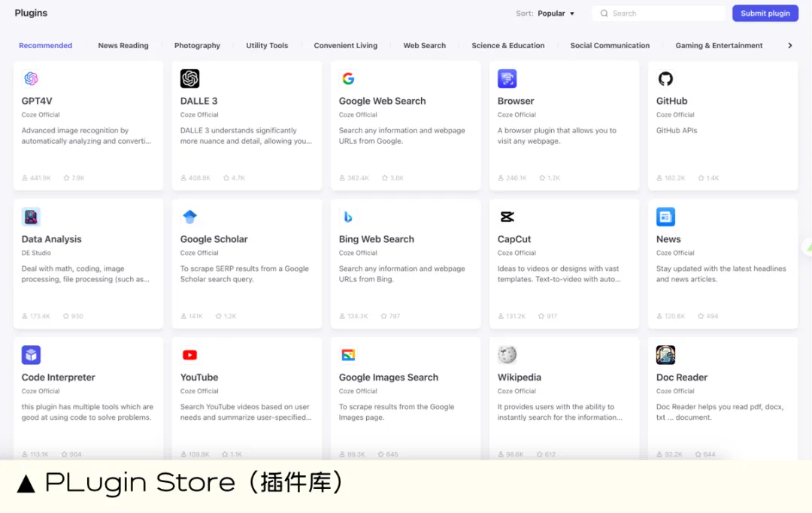Click the Submit plugin button

pos(765,14)
